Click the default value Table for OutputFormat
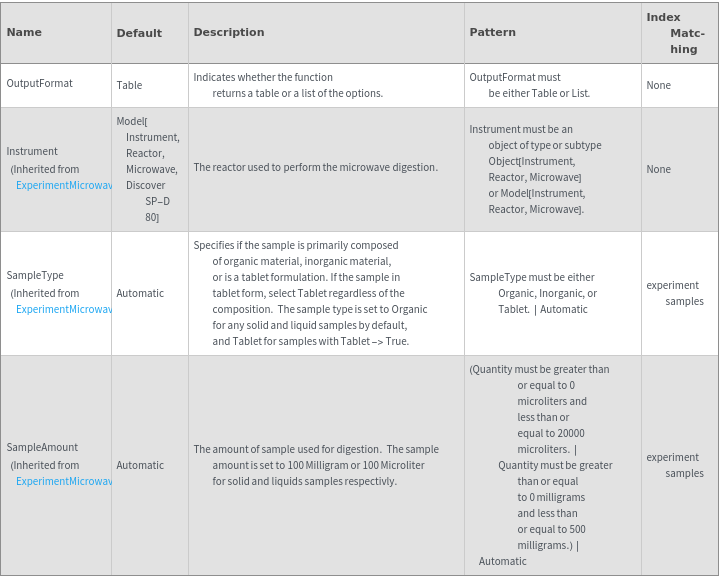 pyautogui.click(x=129, y=85)
